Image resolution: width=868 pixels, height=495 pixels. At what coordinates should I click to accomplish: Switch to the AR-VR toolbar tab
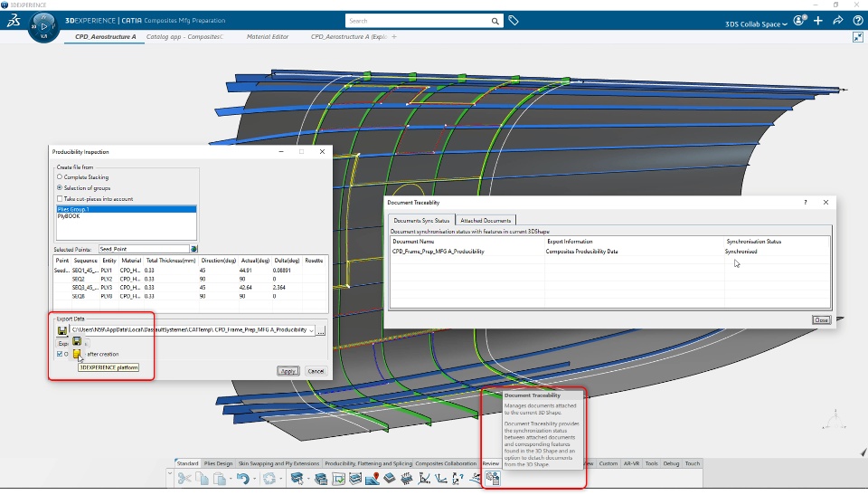631,463
